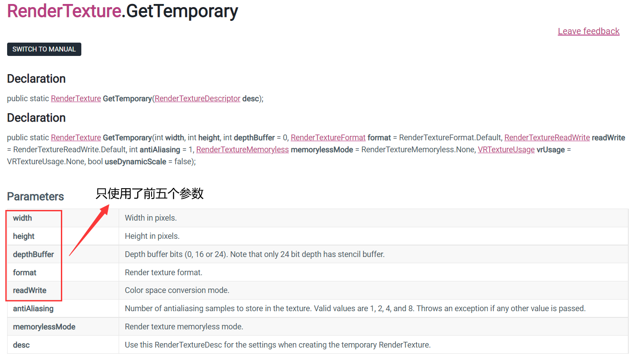Open the RenderTextureMemoryless link
This screenshot has width=639, height=364.
[242, 150]
